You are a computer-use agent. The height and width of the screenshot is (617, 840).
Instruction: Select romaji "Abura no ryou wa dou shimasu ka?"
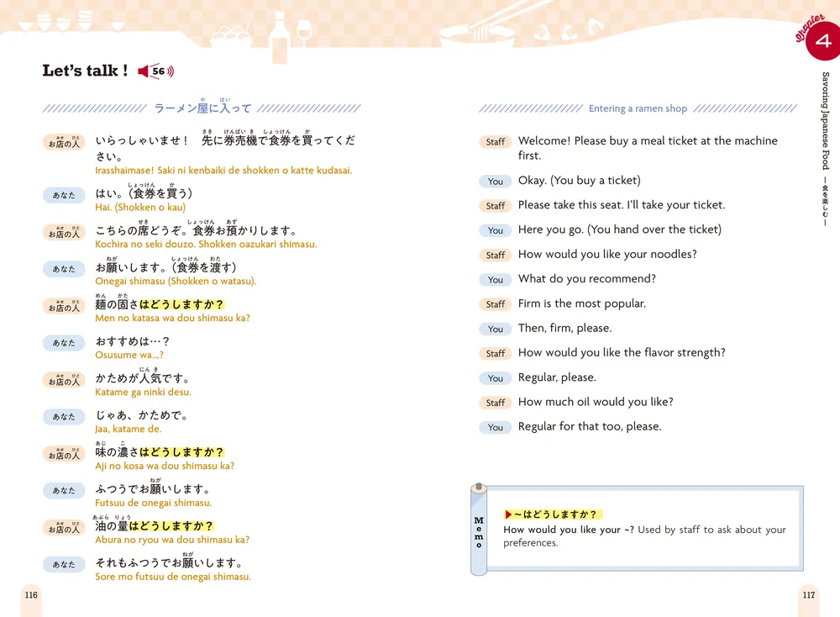point(172,541)
